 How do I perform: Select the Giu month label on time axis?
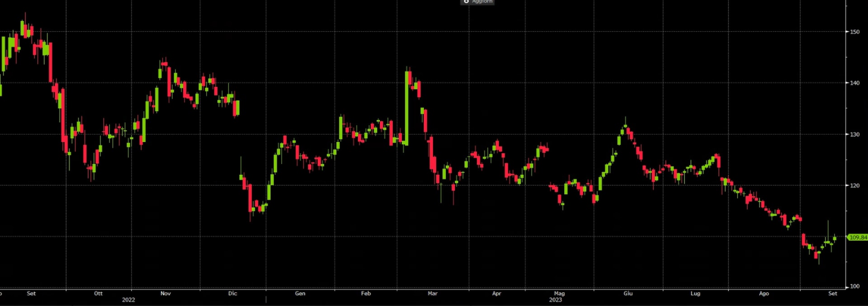[x=628, y=293]
